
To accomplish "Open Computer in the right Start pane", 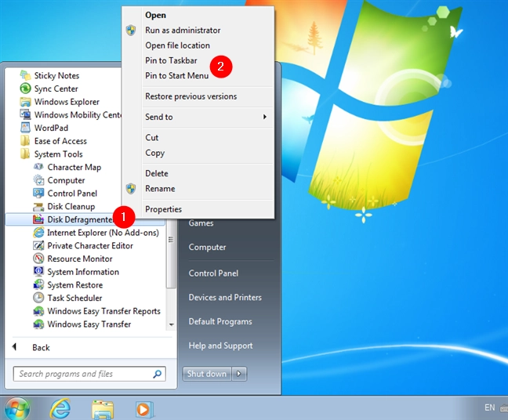I will (x=207, y=247).
